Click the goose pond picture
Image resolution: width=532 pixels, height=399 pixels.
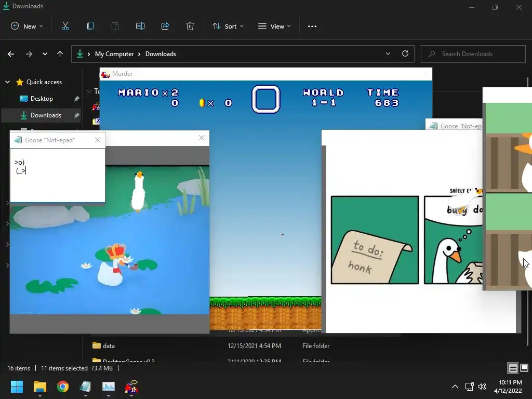click(110, 240)
